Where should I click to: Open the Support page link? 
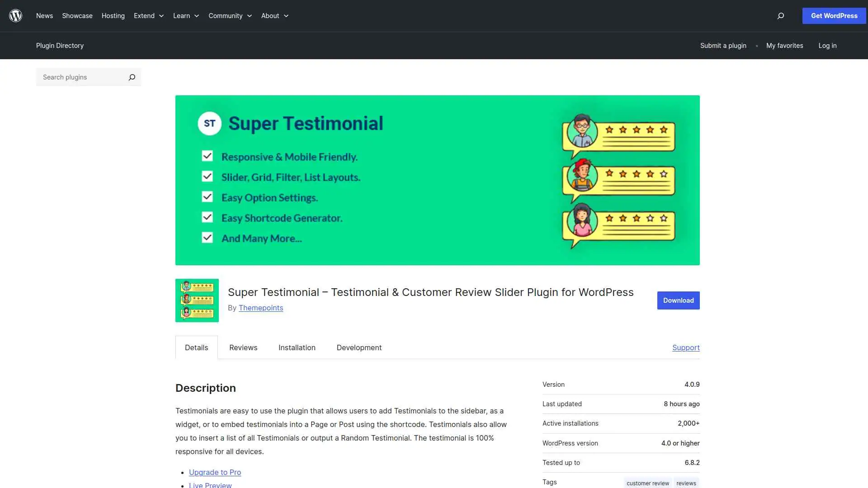[x=685, y=347]
